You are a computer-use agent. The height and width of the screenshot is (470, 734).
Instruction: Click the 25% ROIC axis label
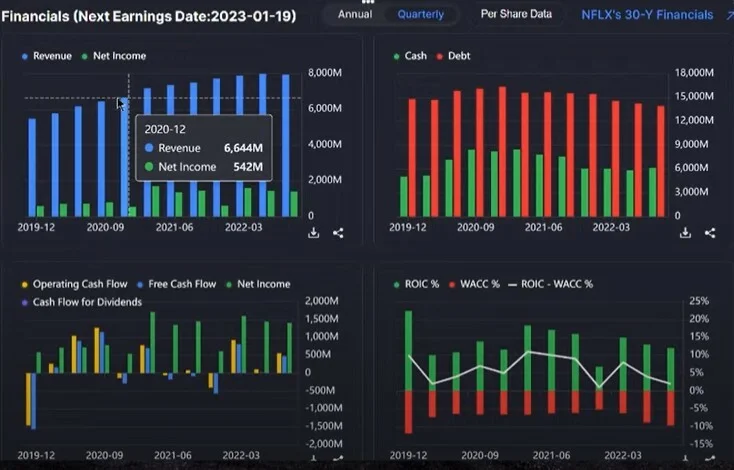tap(699, 301)
